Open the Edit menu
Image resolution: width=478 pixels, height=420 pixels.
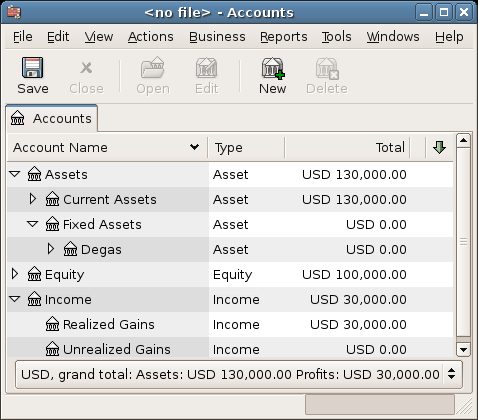pos(58,37)
